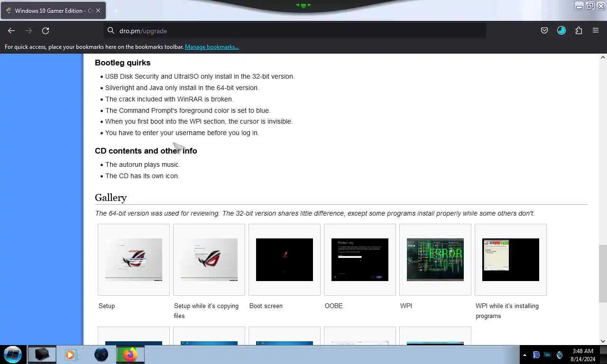Viewport: 607px width, 364px height.
Task: Click the Gallery heading
Action: [110, 198]
